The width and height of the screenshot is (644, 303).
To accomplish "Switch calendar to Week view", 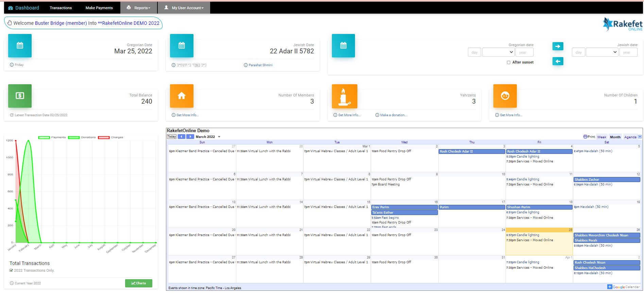I will 601,137.
